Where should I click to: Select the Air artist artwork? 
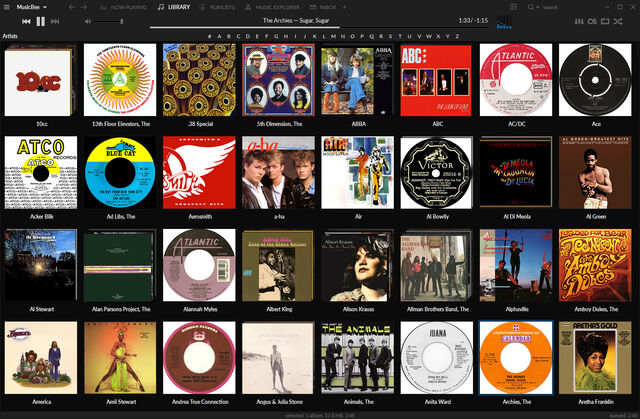point(358,173)
